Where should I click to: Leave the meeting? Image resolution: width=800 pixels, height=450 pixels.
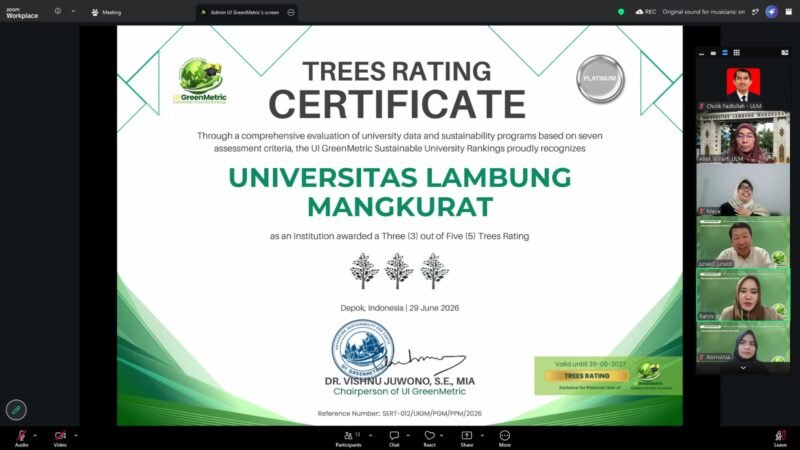tap(780, 438)
